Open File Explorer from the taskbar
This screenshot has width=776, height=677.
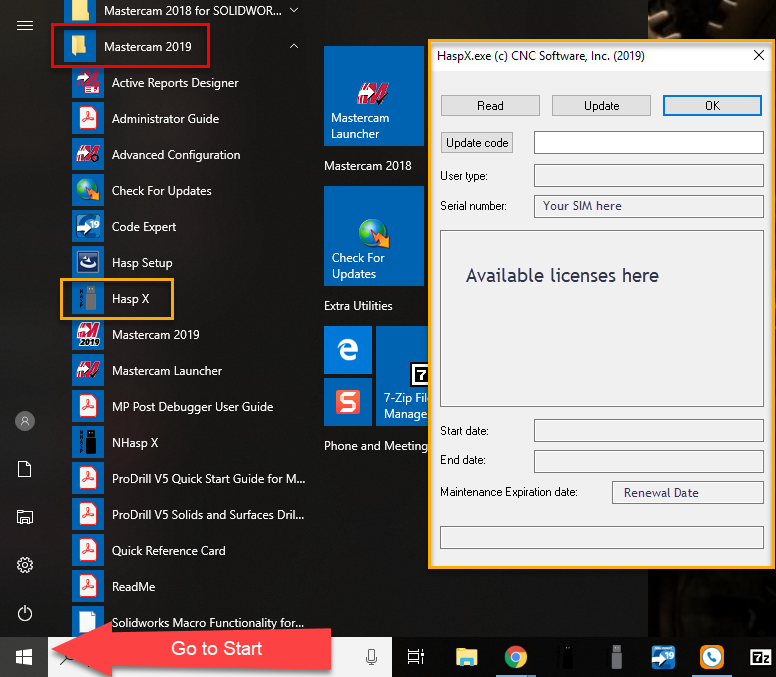(x=466, y=657)
